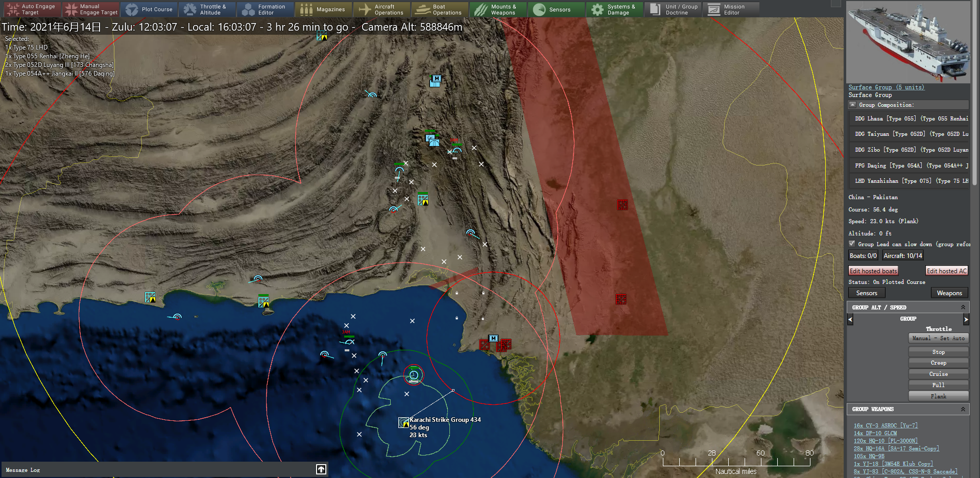Image resolution: width=980 pixels, height=478 pixels.
Task: Open Auto Engage Target tool
Action: pos(32,9)
